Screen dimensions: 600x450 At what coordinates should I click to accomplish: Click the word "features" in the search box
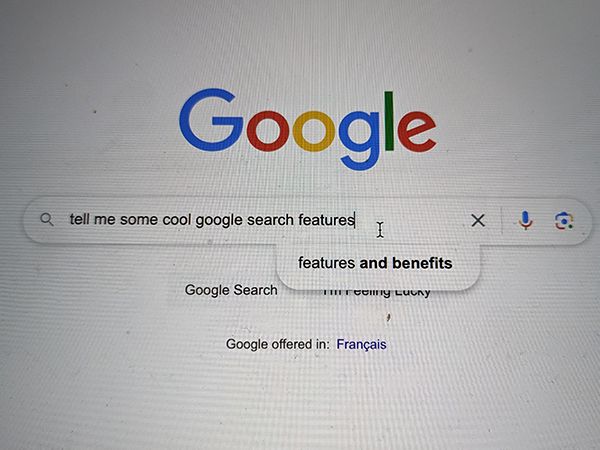[x=326, y=220]
